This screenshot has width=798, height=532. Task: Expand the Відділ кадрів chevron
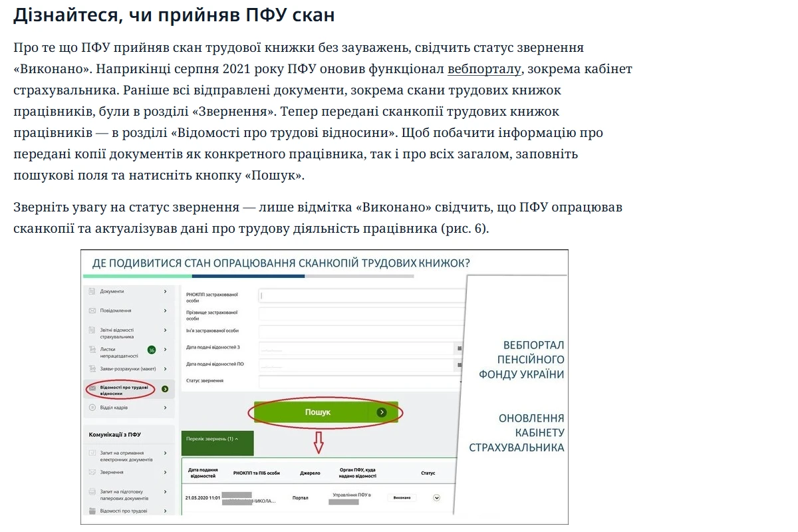tap(165, 407)
